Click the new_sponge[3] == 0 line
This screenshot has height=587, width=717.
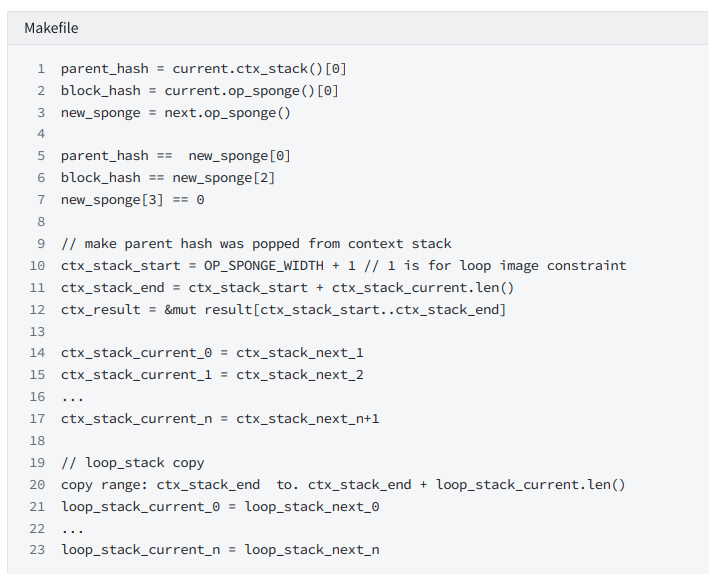pyautogui.click(x=133, y=200)
